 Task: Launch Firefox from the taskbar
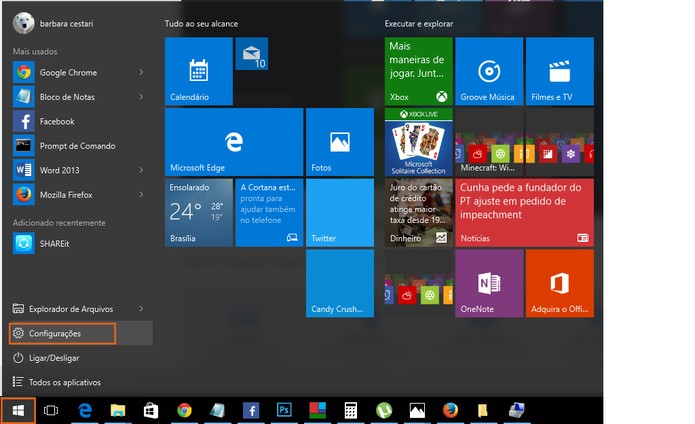(x=450, y=411)
